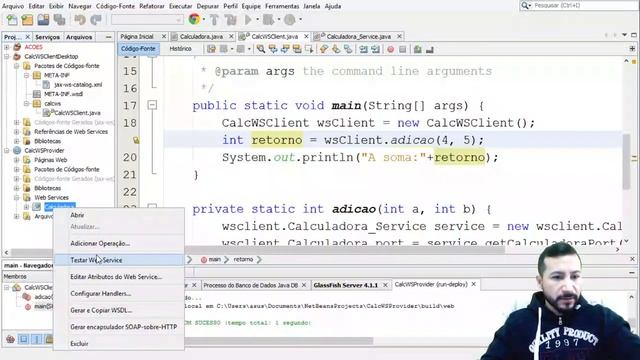
Task: Click the Build Project hammer icon
Action: 214,20
